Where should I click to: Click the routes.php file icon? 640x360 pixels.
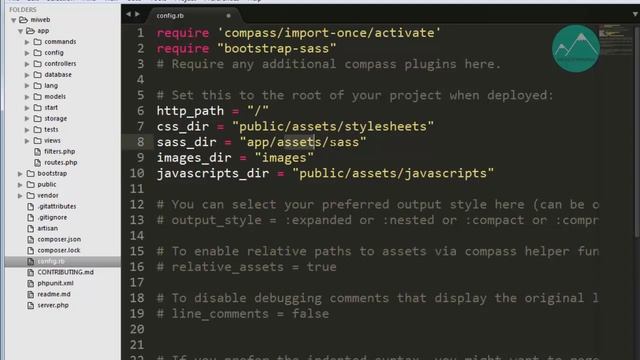(x=38, y=162)
